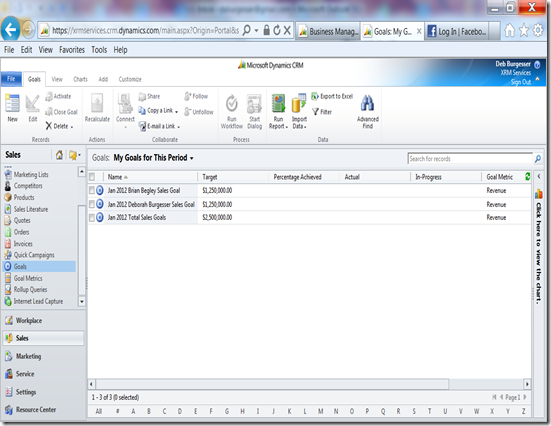Screen dimensions: 551x426
Task: Click the Run Report icon
Action: 278,103
